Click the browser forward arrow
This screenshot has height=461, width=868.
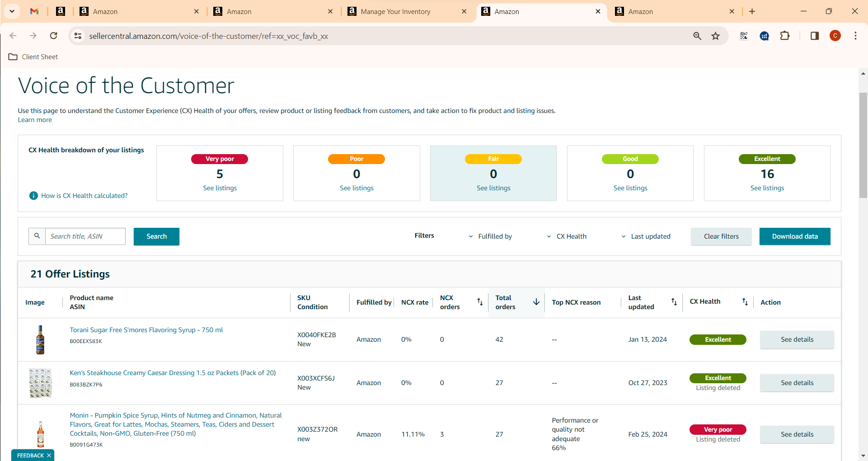pyautogui.click(x=33, y=36)
